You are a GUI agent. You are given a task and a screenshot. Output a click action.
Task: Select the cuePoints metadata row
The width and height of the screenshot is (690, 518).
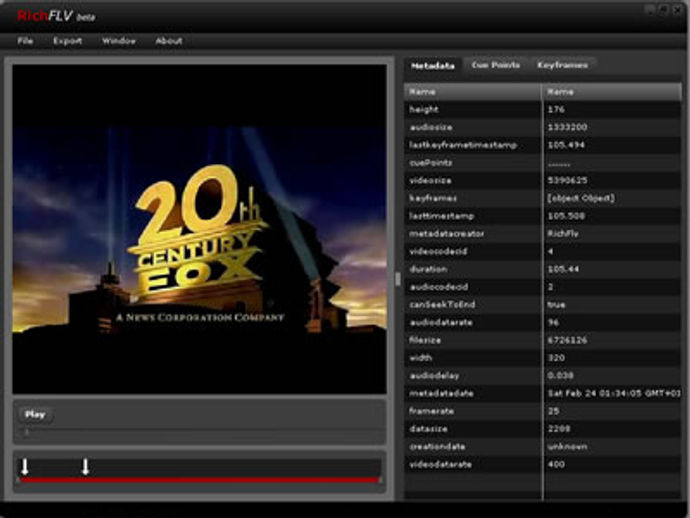click(543, 163)
